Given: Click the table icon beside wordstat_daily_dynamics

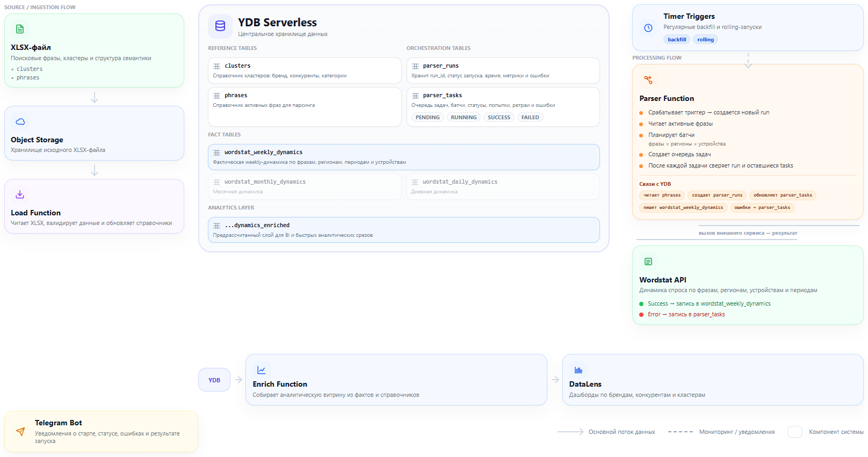Looking at the screenshot, I should 415,182.
